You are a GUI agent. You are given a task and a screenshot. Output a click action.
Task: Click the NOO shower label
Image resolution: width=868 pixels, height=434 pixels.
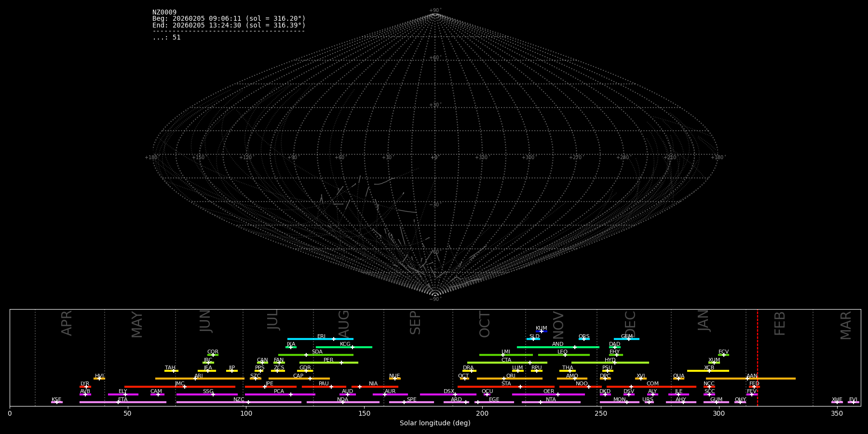582,384
